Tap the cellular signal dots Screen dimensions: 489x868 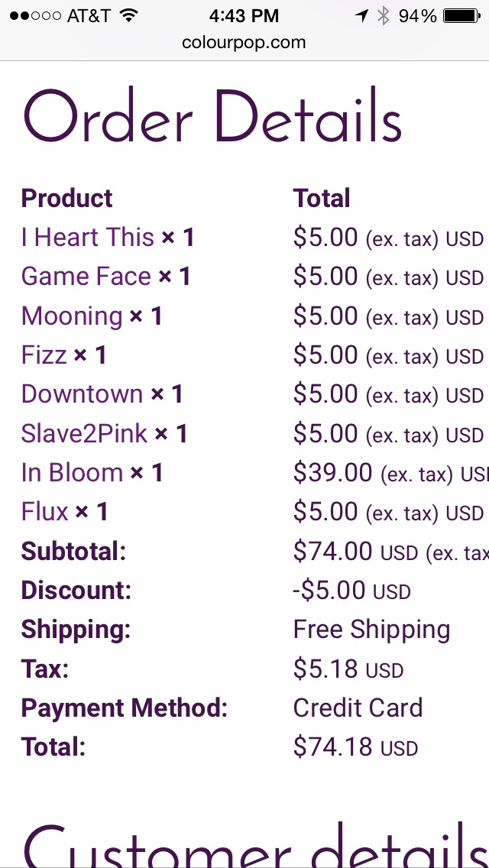point(35,16)
